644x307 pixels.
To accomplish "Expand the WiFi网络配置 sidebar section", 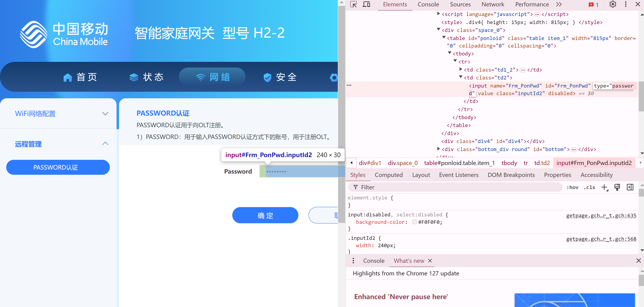I will [105, 114].
